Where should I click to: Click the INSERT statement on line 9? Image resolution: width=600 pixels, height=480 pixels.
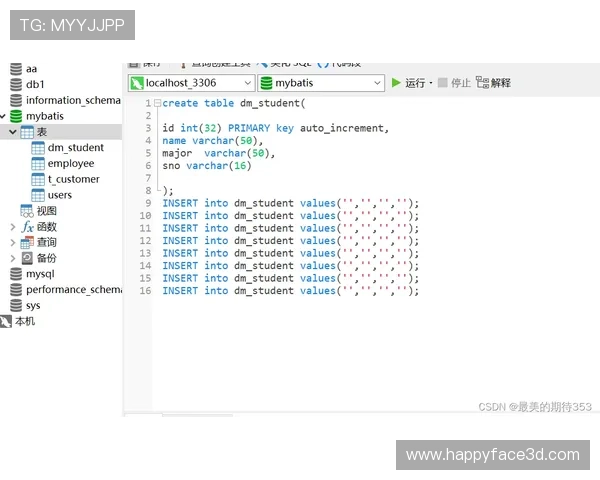(290, 203)
